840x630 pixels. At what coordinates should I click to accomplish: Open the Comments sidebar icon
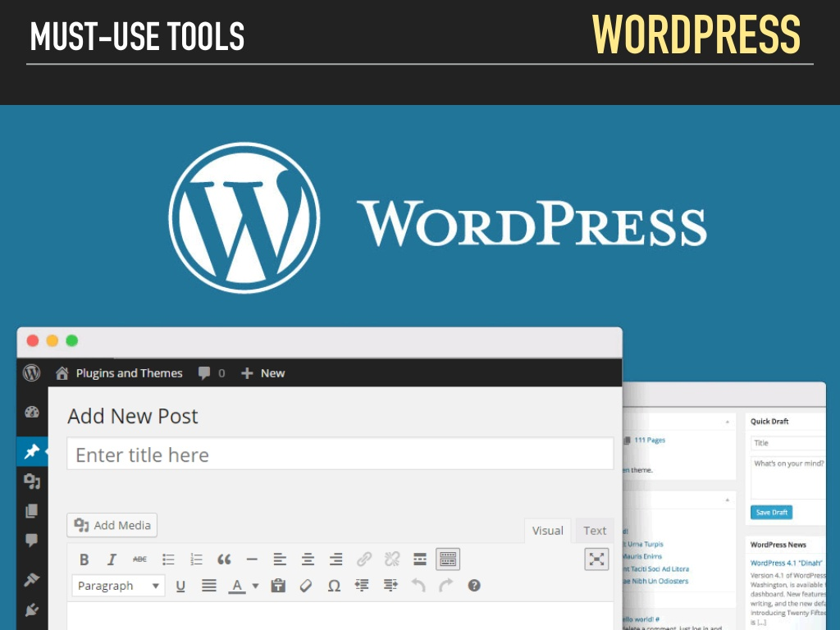pyautogui.click(x=32, y=540)
